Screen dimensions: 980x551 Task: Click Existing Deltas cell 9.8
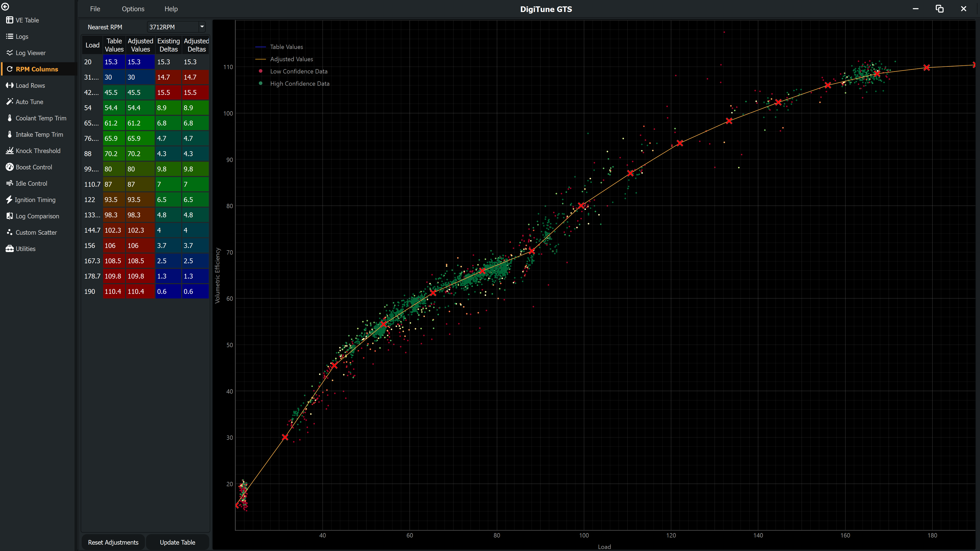168,169
